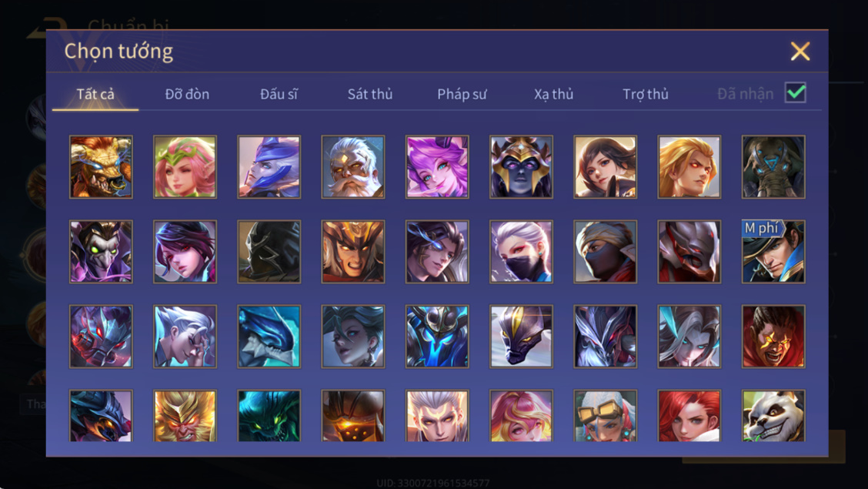Show the 'Pháp sư' hero category
Image resolution: width=868 pixels, height=489 pixels.
(462, 94)
